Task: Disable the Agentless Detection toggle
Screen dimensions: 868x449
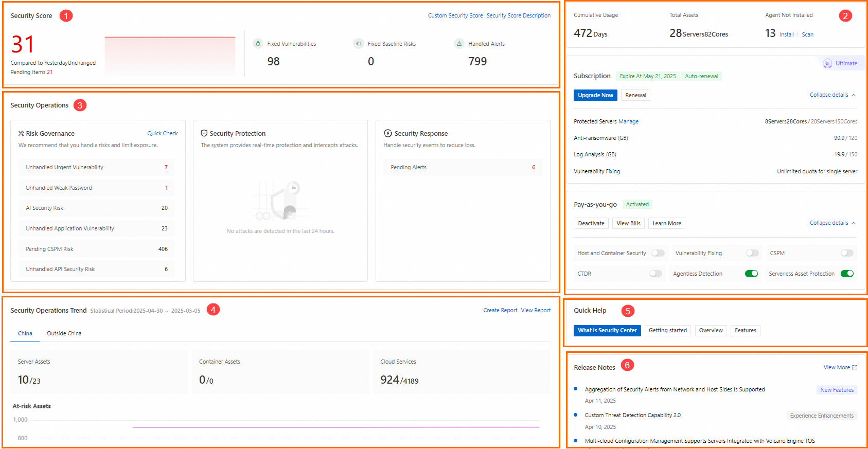Action: (x=751, y=274)
